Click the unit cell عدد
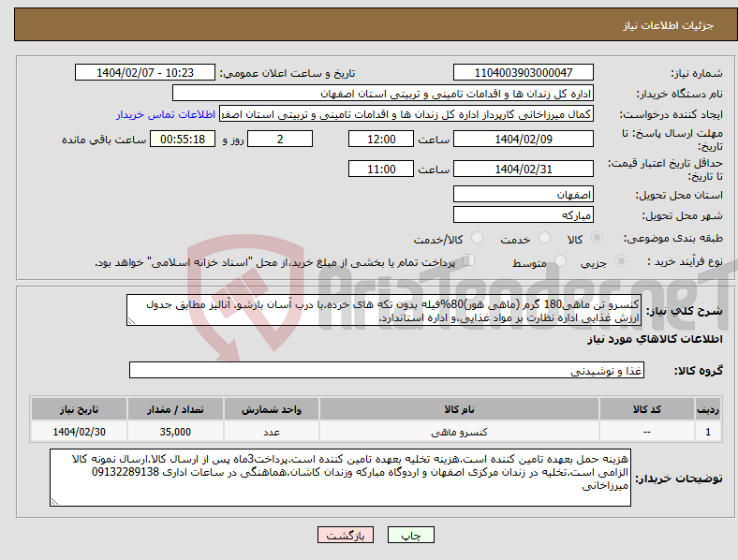This screenshot has width=738, height=560. point(272,432)
